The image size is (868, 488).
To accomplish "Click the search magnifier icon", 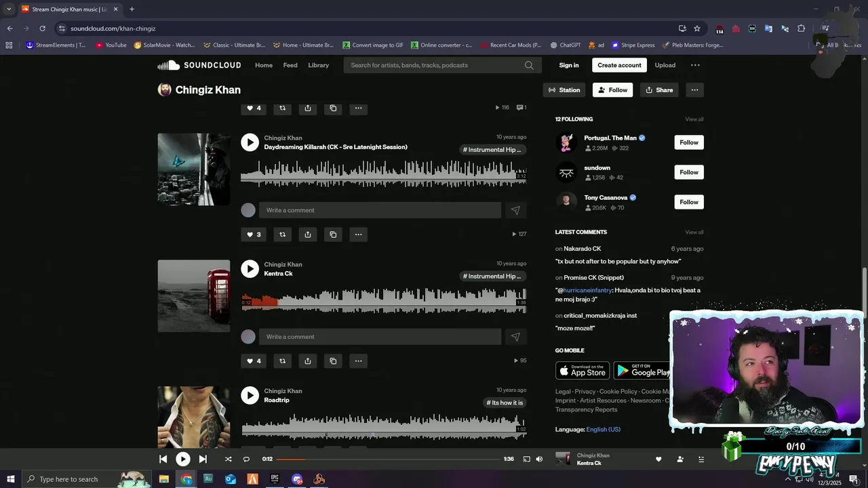I will click(529, 65).
